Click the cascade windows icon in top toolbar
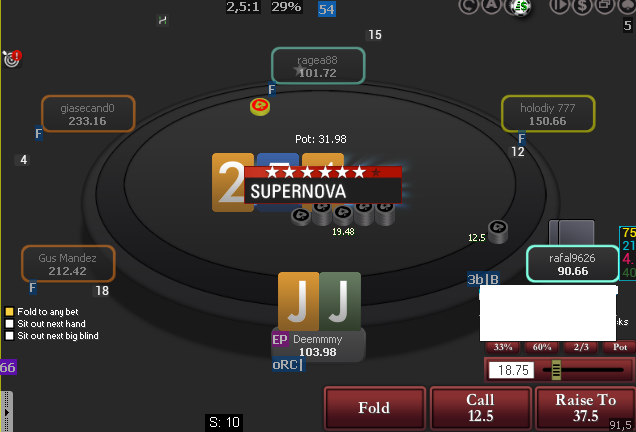 click(x=605, y=6)
